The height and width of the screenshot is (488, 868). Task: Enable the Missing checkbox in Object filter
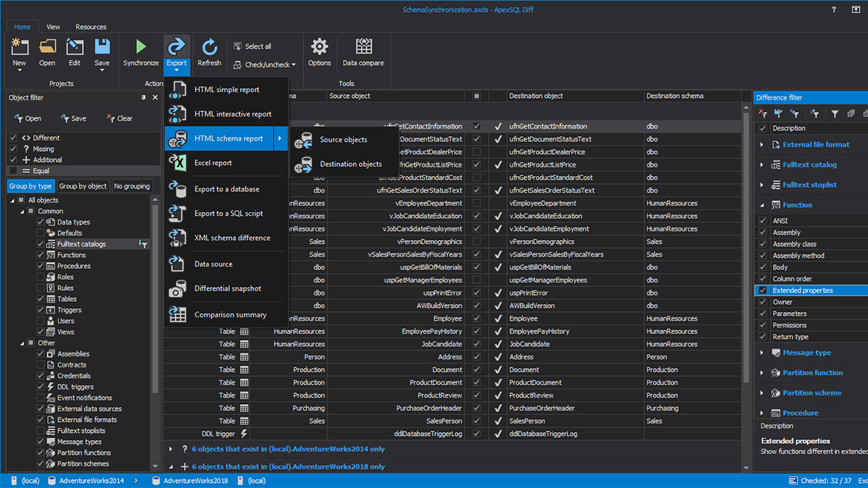pyautogui.click(x=13, y=149)
